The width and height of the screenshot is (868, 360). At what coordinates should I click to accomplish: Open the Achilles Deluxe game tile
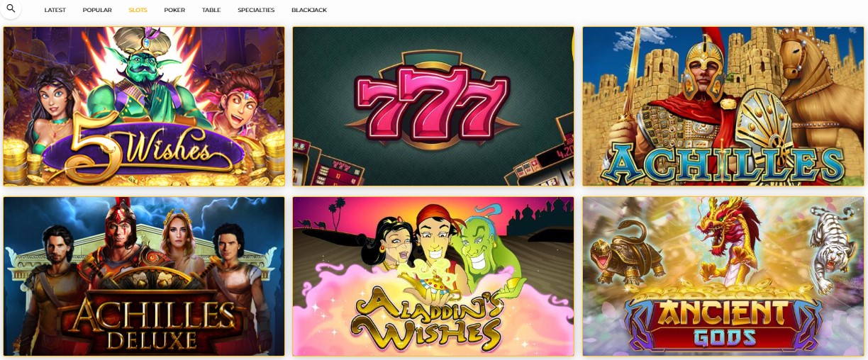pyautogui.click(x=144, y=276)
